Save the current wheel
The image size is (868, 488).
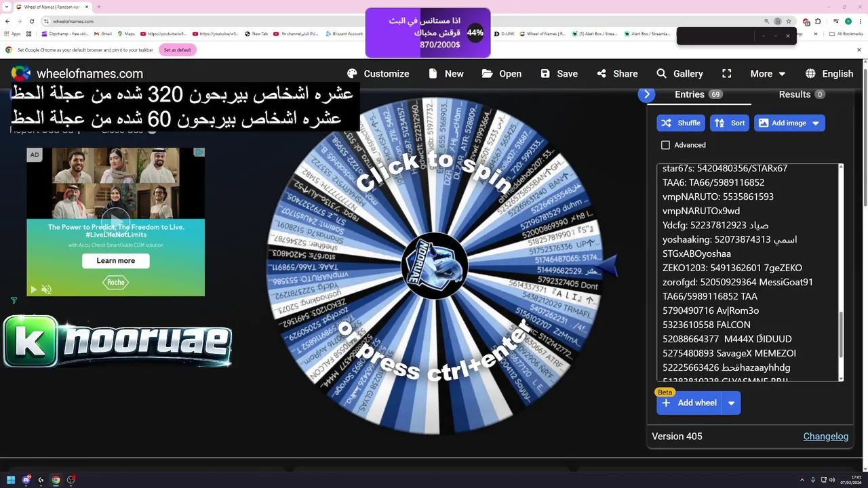coord(559,73)
